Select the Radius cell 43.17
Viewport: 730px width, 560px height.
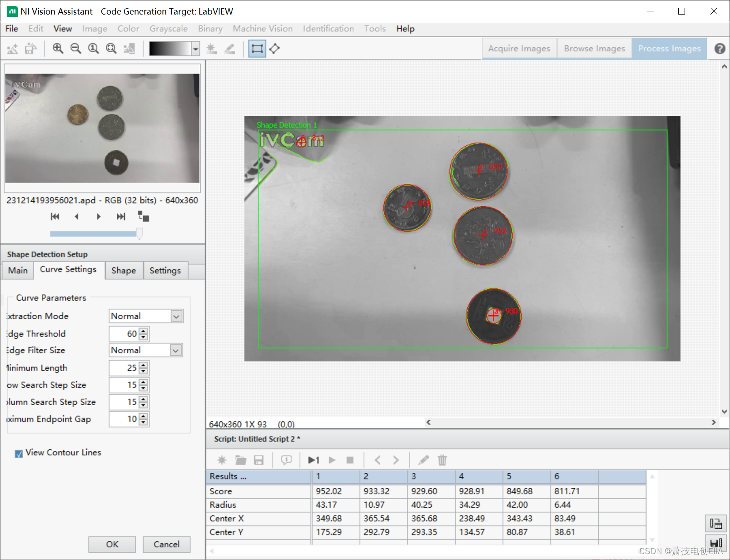click(x=335, y=505)
